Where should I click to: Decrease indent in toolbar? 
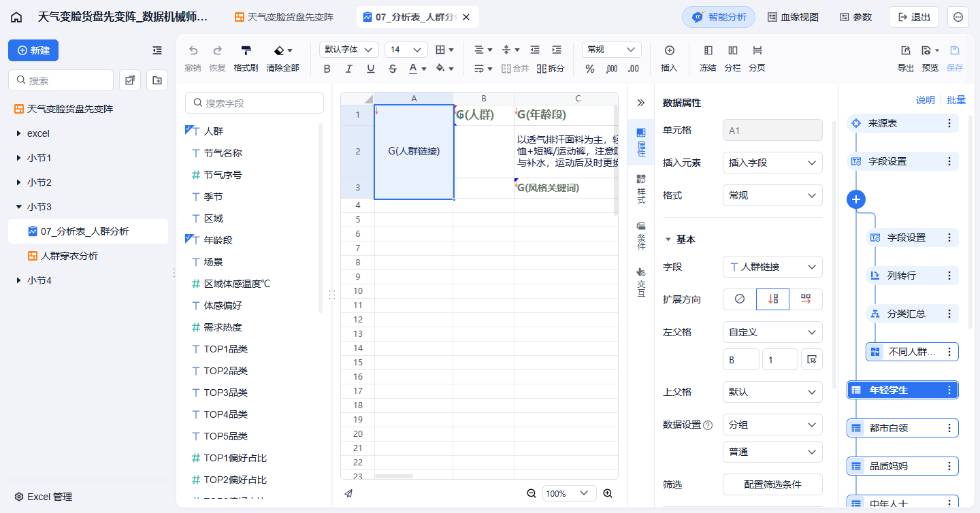coord(535,50)
